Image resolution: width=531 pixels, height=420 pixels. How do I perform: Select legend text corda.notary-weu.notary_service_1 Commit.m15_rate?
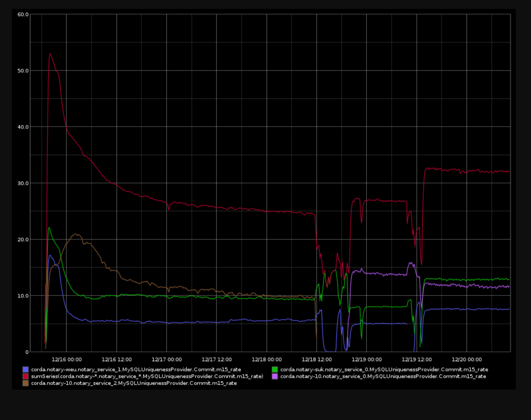(136, 369)
